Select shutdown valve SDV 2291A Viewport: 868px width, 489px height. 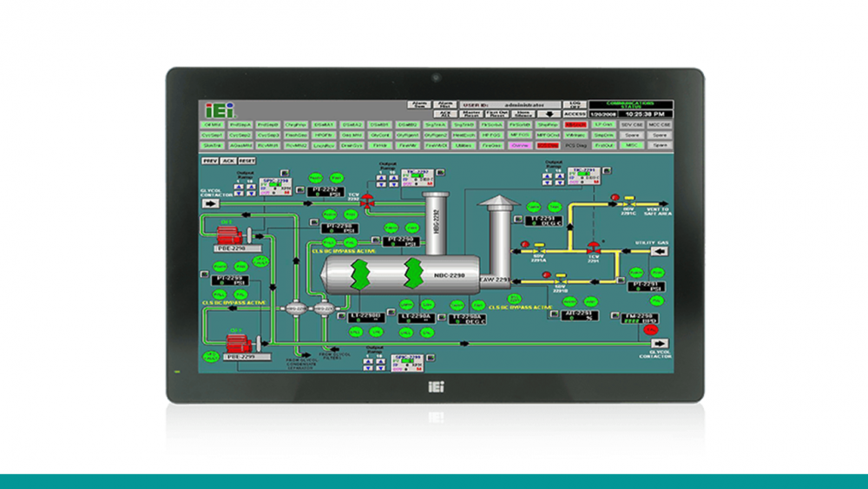click(539, 249)
